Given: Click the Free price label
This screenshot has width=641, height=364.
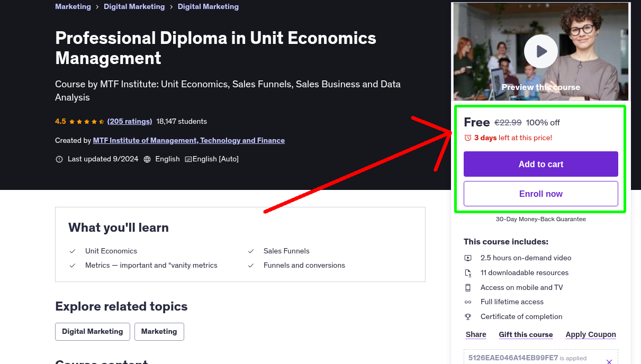Looking at the screenshot, I should (477, 122).
